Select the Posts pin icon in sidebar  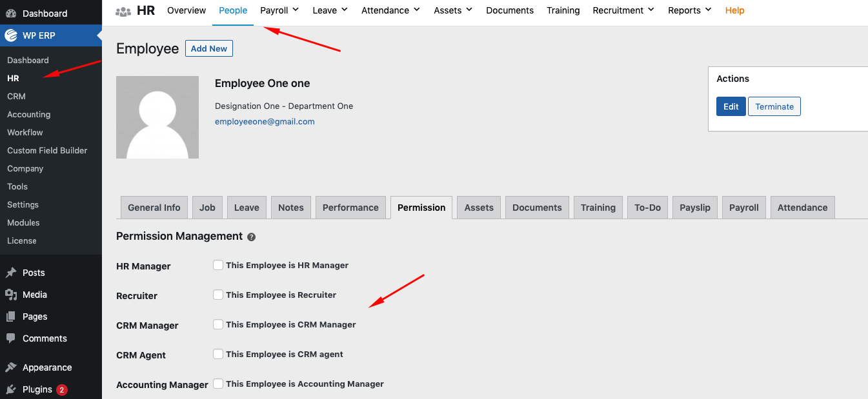pyautogui.click(x=12, y=272)
